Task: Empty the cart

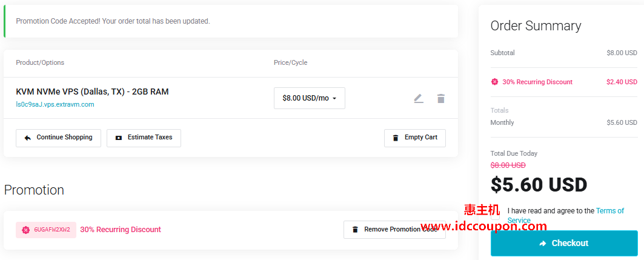Action: pyautogui.click(x=415, y=138)
